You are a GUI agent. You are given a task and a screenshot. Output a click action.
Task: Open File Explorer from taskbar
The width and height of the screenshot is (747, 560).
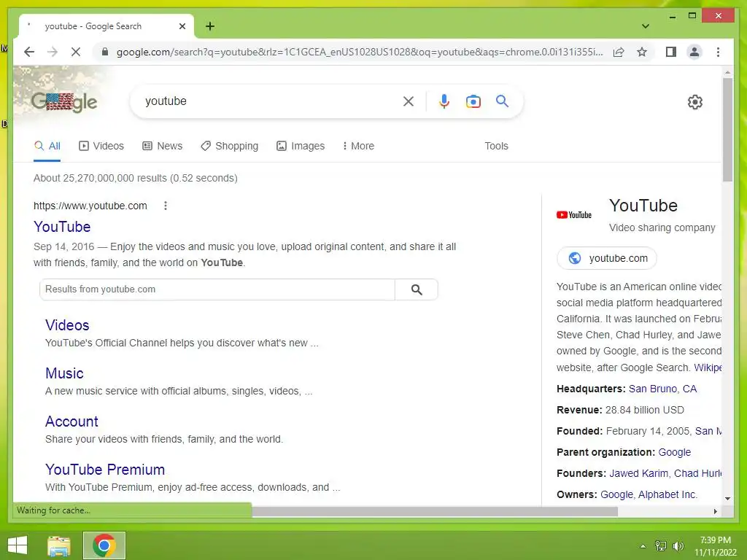[59, 545]
